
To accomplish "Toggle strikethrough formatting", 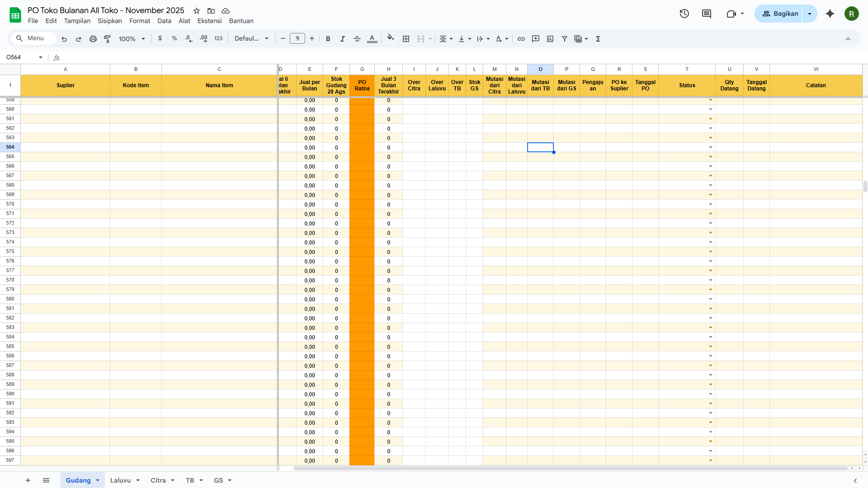I will [357, 39].
